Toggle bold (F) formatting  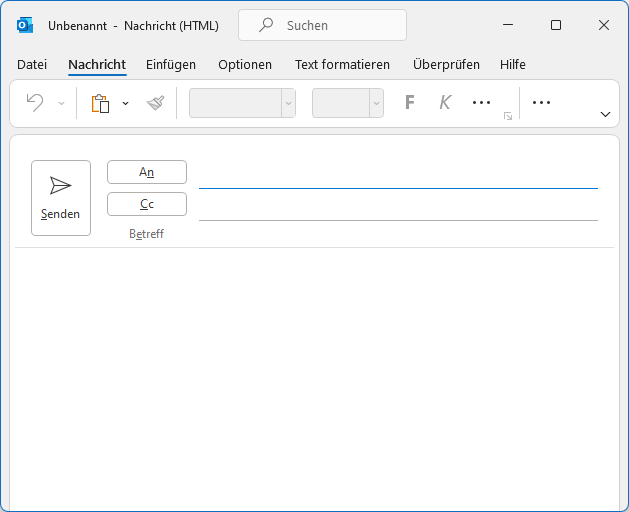(x=409, y=103)
